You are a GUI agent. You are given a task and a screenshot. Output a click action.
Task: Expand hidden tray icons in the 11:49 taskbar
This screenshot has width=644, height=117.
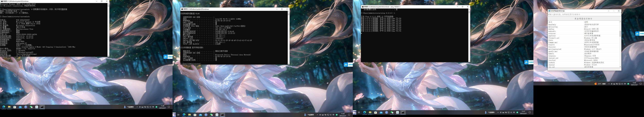click(x=137, y=107)
